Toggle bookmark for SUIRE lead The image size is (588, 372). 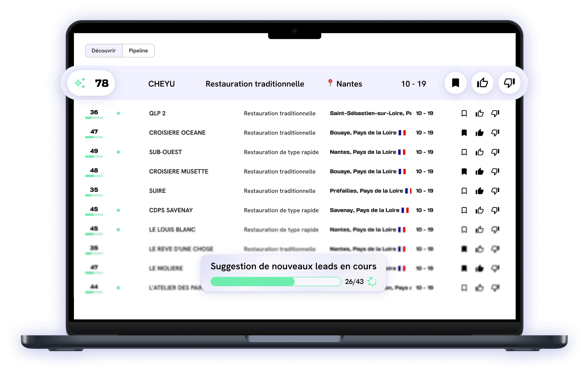point(464,191)
